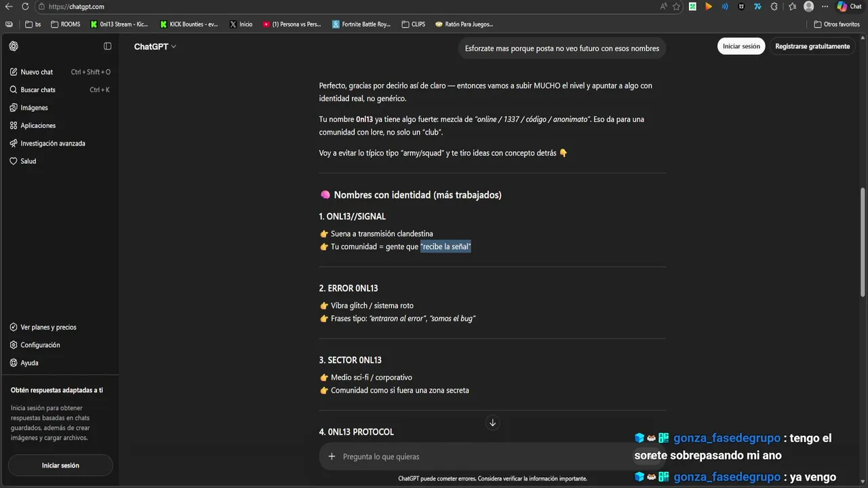Click the top-right Iniciar sesión button

tap(741, 46)
